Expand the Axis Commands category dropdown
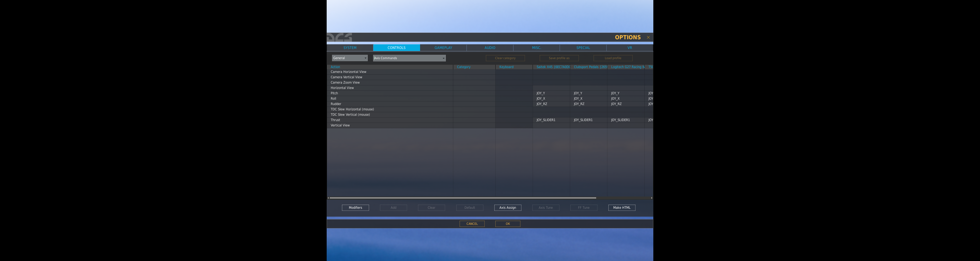Screen dimensions: 980x261 pyautogui.click(x=409, y=58)
